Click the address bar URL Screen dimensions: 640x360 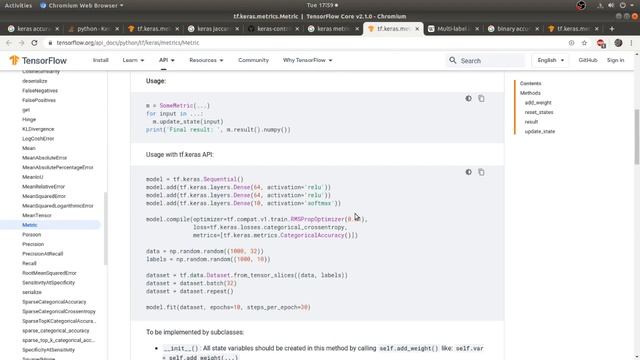128,43
